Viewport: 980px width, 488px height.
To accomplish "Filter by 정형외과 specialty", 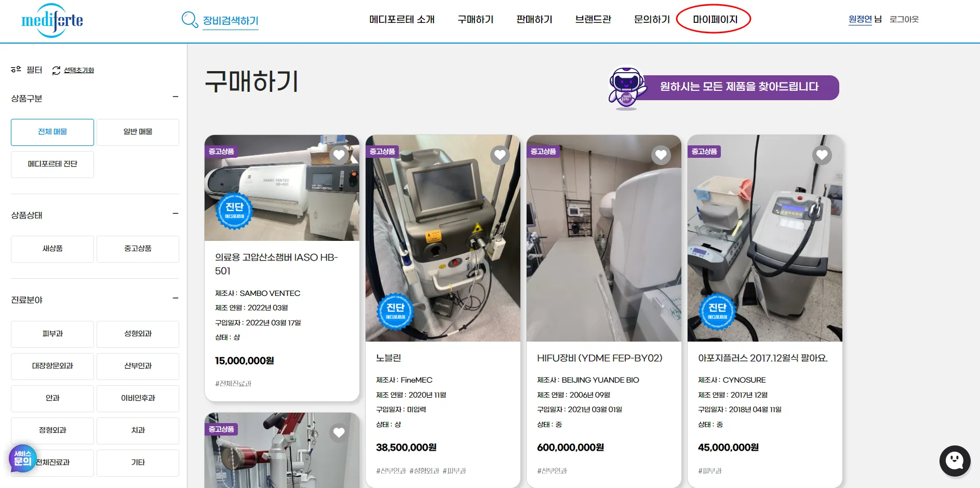I will click(x=52, y=431).
